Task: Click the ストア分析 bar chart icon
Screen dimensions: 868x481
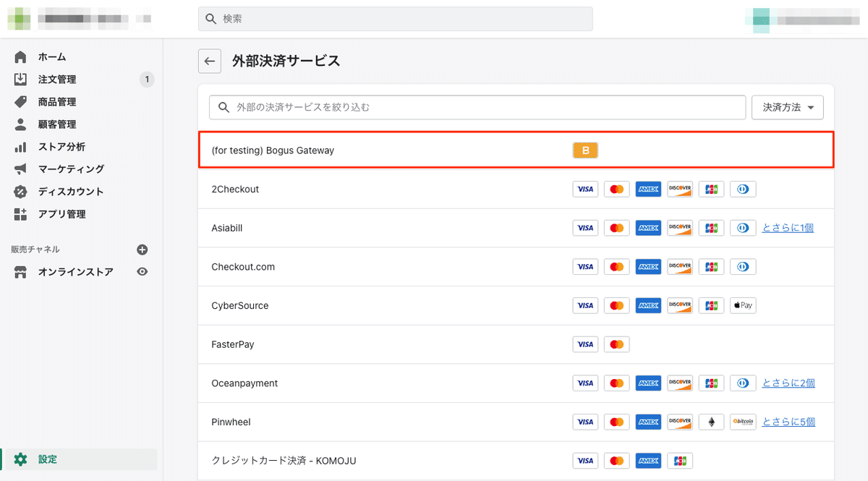Action: pos(20,147)
